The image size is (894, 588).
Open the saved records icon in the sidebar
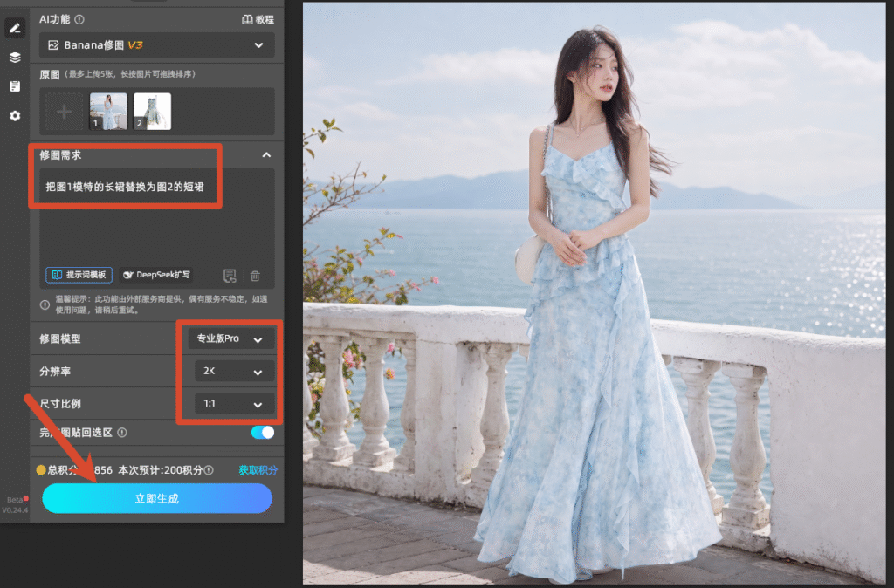[15, 86]
